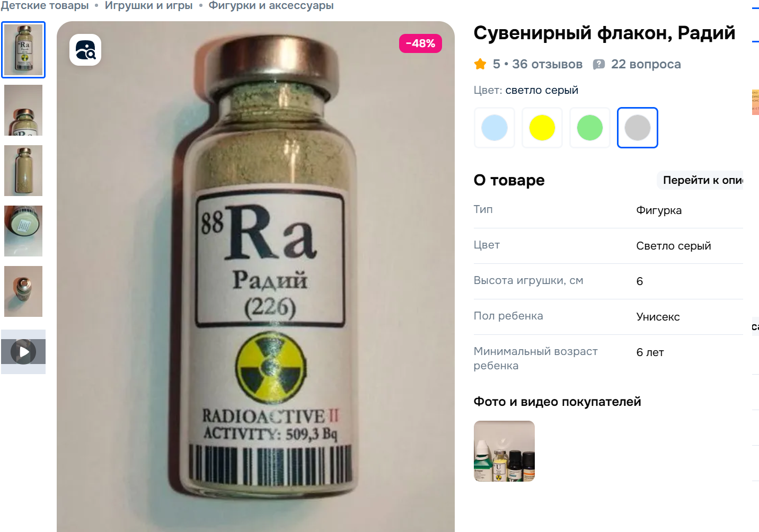Go to Фигурки и аксессуары breadcrumb

(x=271, y=5)
